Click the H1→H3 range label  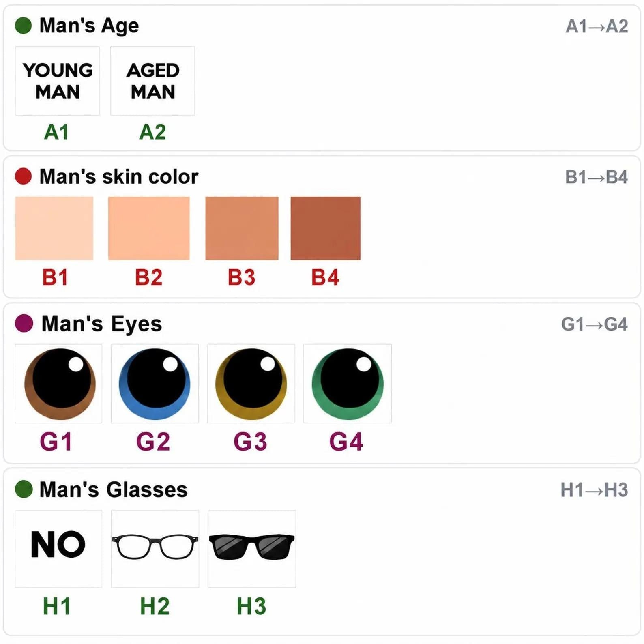595,490
